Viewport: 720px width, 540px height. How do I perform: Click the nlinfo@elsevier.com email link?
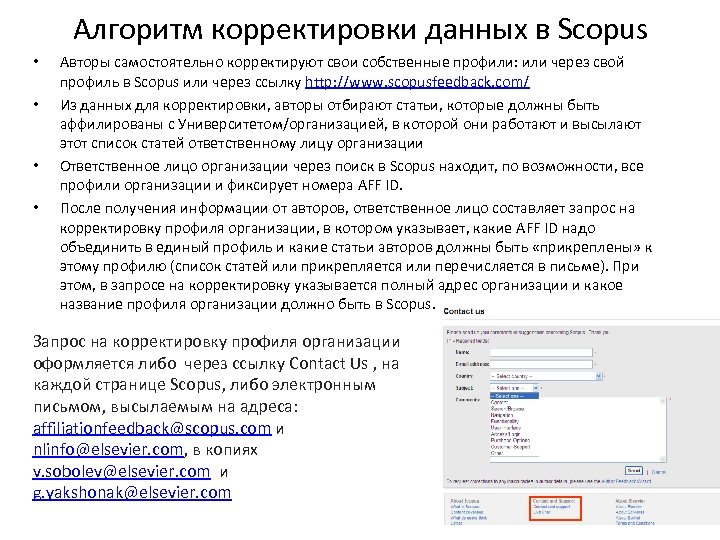108,450
